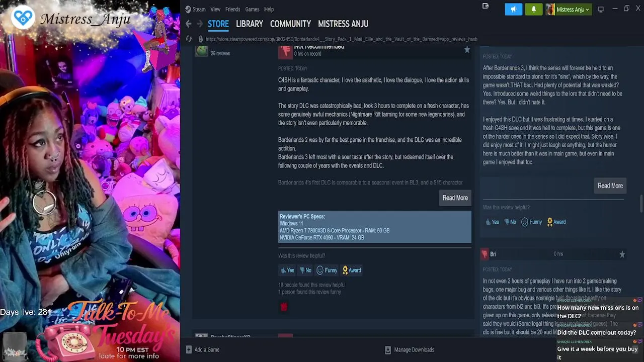Click the star icon on Bri's review
Viewport: 644px width, 362px height.
[x=622, y=254]
